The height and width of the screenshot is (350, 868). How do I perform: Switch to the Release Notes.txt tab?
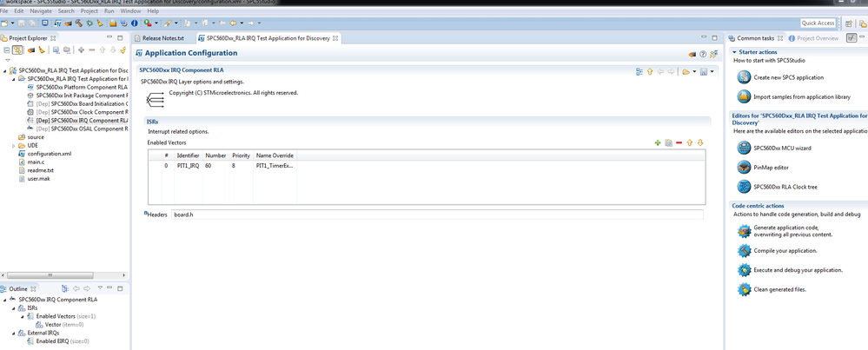pos(162,38)
